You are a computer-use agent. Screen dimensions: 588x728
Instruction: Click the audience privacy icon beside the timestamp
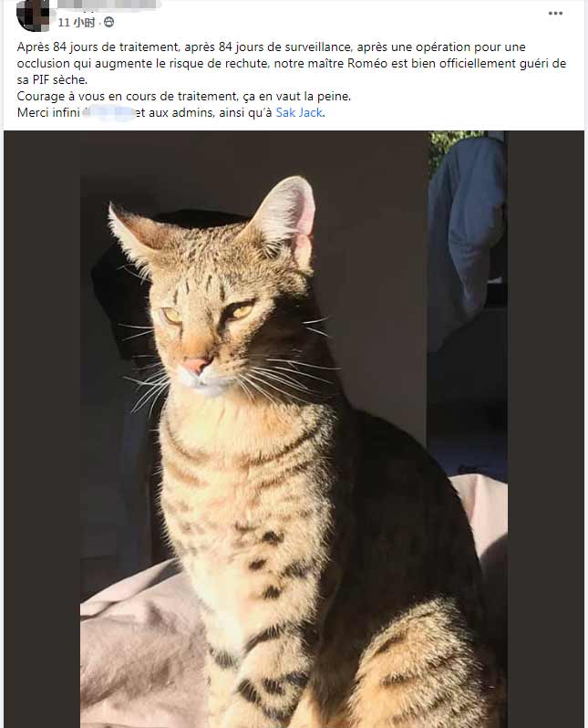click(108, 22)
